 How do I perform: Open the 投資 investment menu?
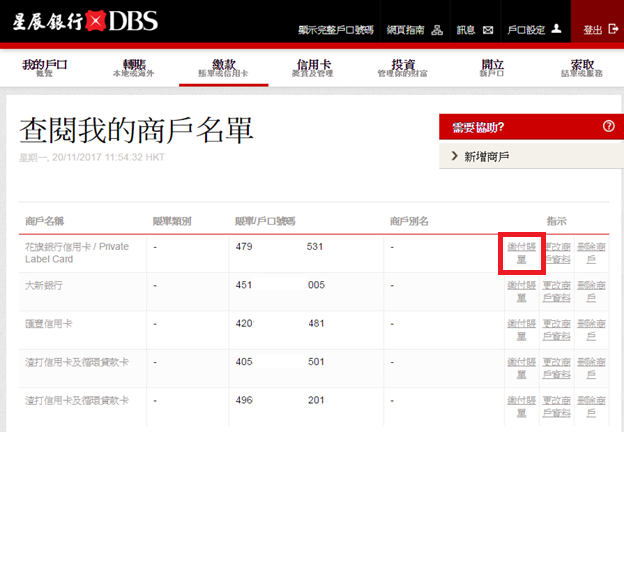click(x=403, y=68)
